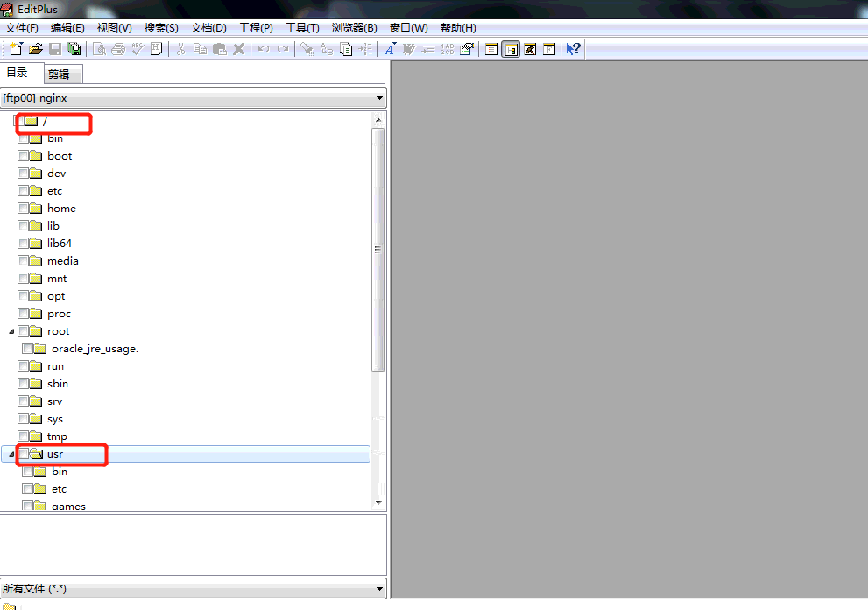Viewport: 868px width, 610px height.
Task: Open the Set Font 'A' icon
Action: pyautogui.click(x=390, y=49)
